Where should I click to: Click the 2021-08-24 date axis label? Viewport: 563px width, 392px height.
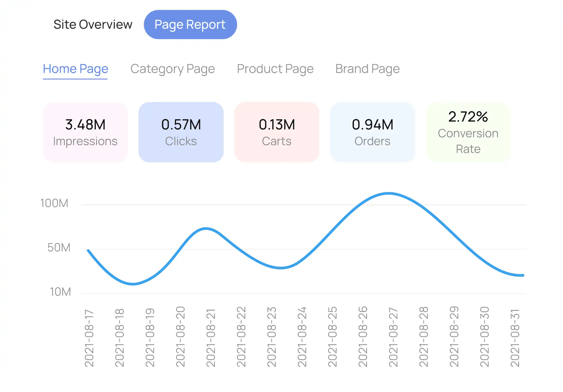tap(302, 337)
